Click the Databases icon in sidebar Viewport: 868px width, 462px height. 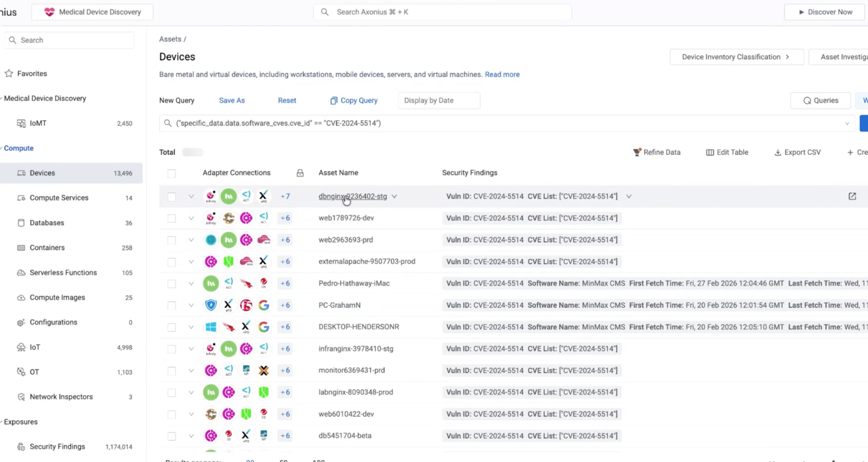coord(21,223)
